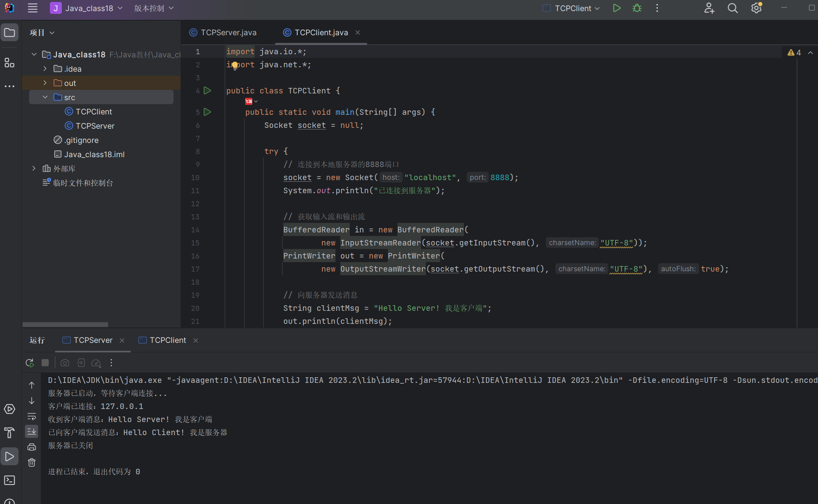Toggle the Project tool window folder icon
The width and height of the screenshot is (818, 504).
(10, 32)
